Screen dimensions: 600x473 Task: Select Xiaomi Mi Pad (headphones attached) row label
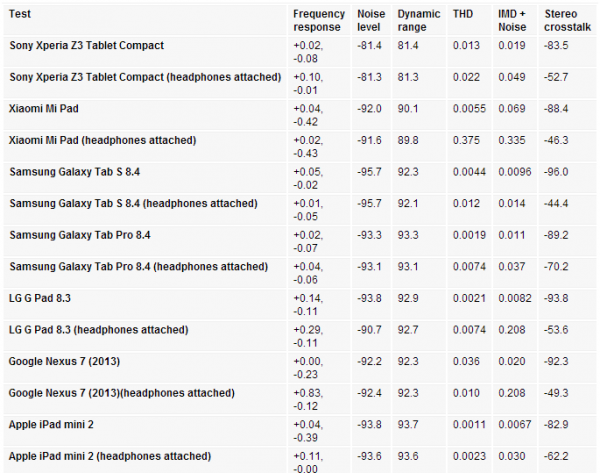(x=103, y=140)
